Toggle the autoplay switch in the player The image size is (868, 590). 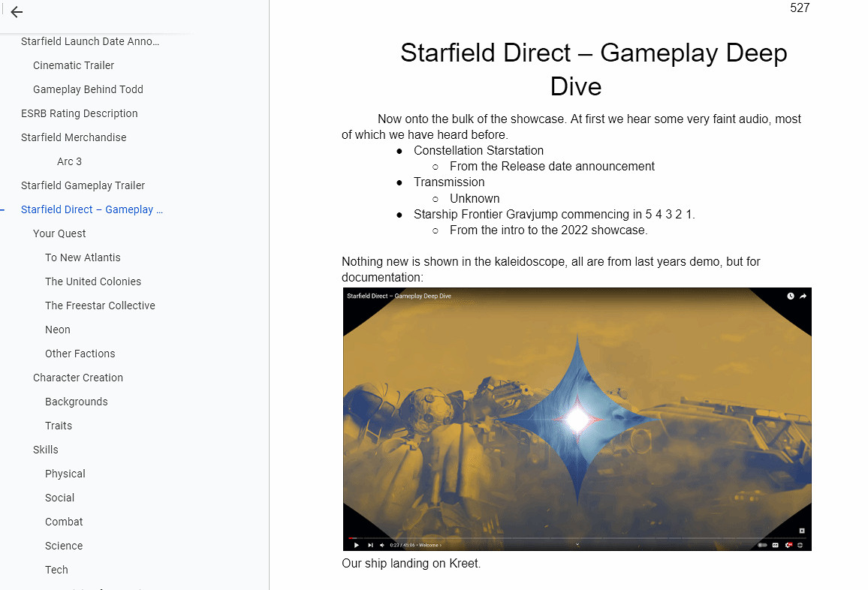pos(762,545)
